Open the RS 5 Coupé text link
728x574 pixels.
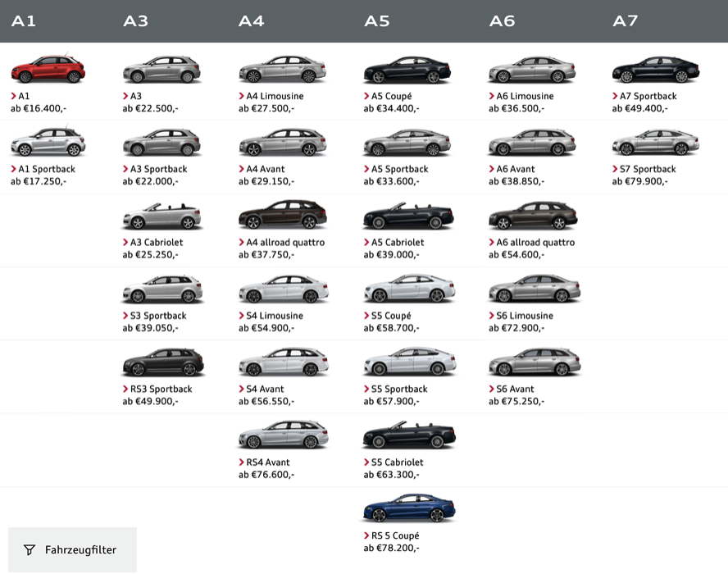[391, 536]
